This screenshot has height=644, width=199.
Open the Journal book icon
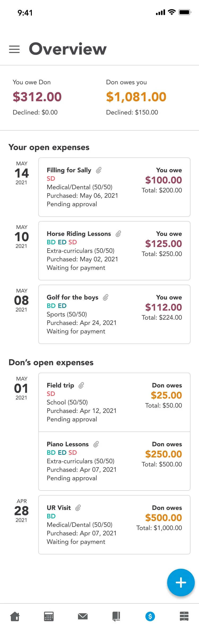(x=116, y=616)
